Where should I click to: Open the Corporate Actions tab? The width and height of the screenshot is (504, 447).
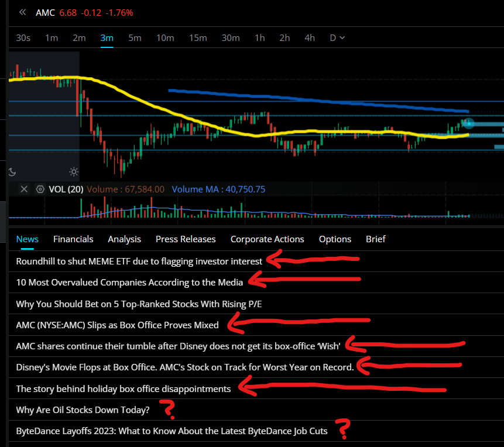pos(267,239)
